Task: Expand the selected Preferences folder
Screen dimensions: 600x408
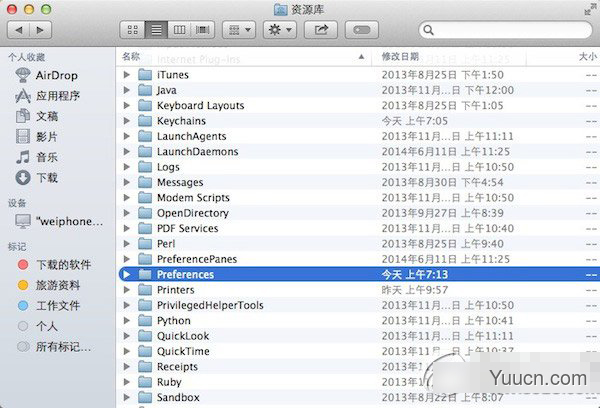Action: 127,274
